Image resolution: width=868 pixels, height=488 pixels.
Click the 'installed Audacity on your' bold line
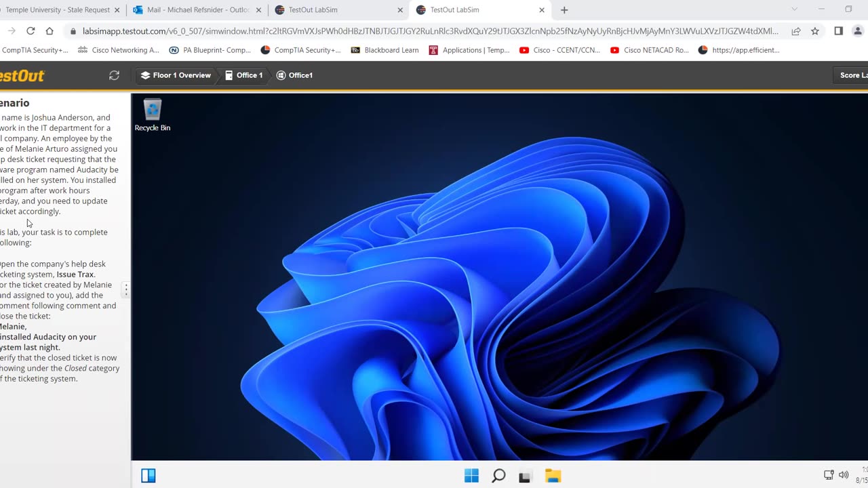[48, 337]
